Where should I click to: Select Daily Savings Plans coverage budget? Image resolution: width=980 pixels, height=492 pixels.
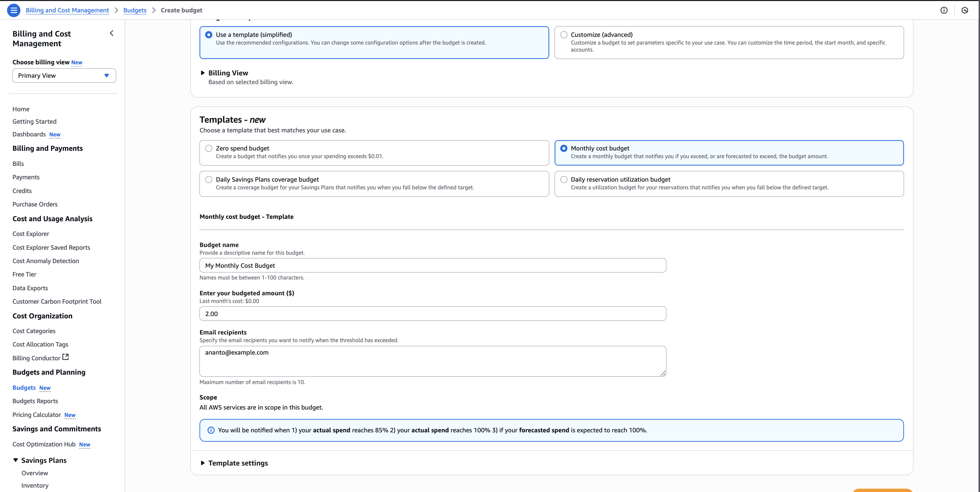coord(209,180)
